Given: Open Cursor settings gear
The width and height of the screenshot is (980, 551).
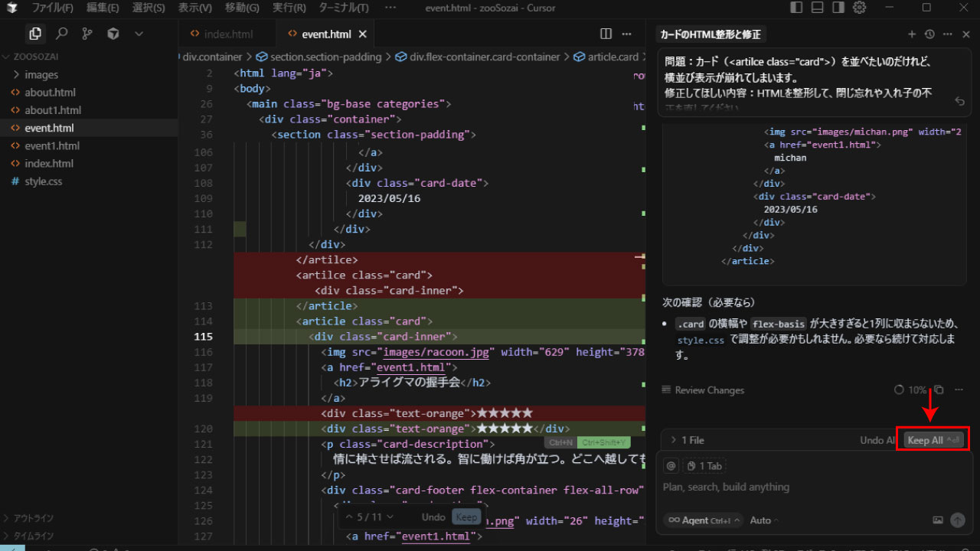Looking at the screenshot, I should (x=859, y=8).
